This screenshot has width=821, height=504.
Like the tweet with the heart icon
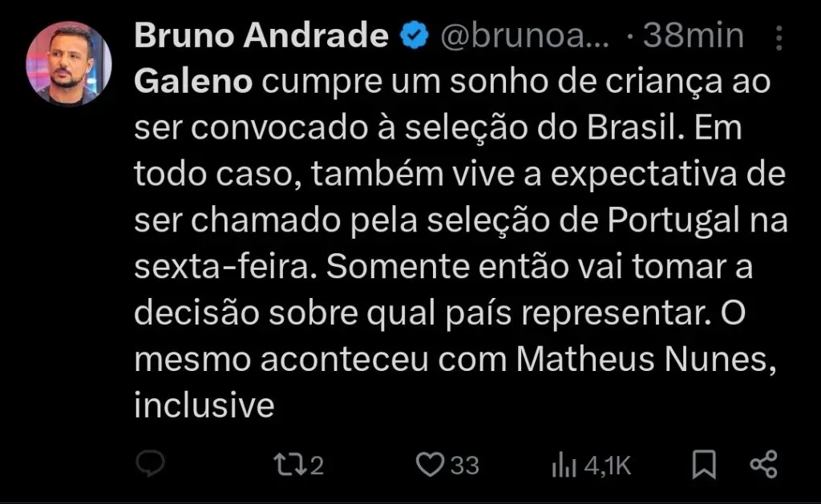430,464
